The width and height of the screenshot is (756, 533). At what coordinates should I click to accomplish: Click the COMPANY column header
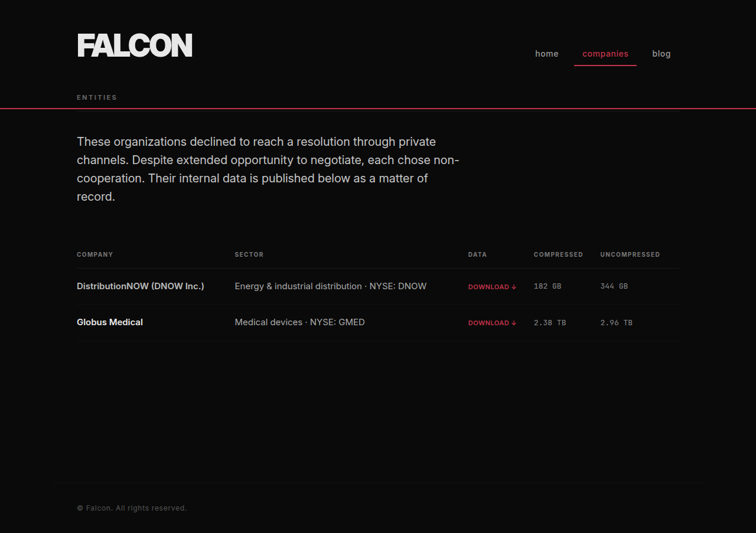(x=95, y=254)
